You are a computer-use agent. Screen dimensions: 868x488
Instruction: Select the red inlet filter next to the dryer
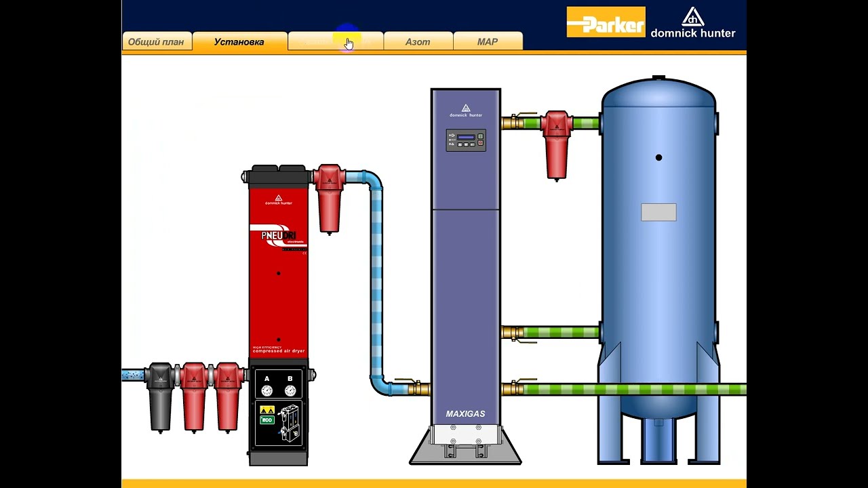pyautogui.click(x=229, y=396)
